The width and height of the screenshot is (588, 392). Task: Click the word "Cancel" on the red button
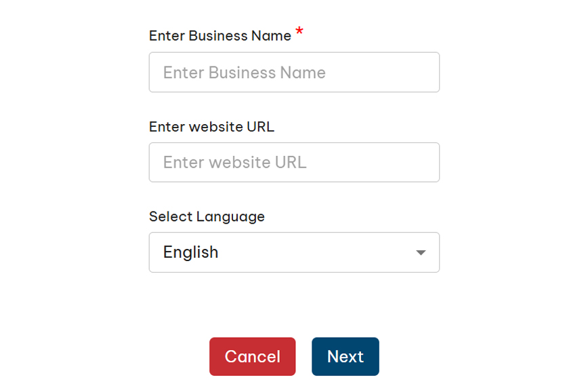coord(252,357)
